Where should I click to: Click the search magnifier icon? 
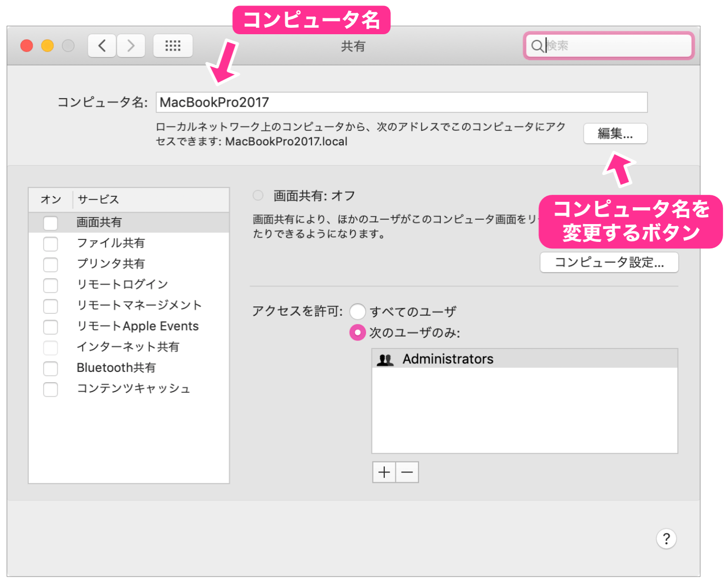(538, 46)
